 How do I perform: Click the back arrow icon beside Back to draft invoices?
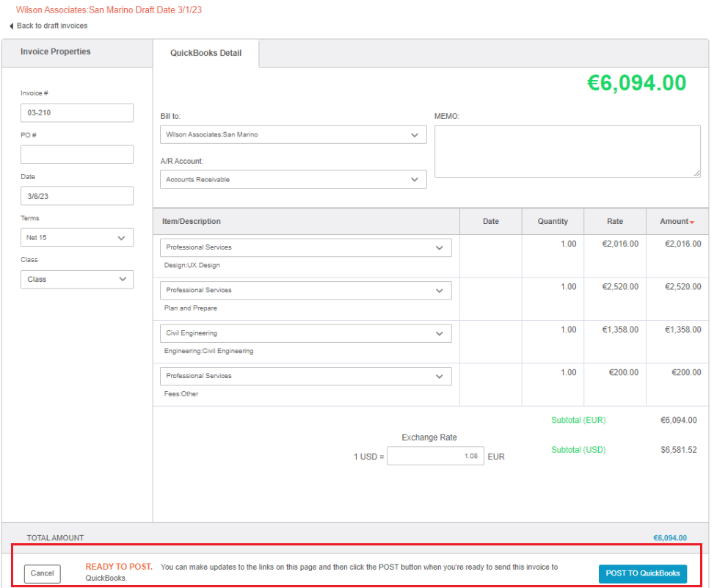(x=12, y=26)
